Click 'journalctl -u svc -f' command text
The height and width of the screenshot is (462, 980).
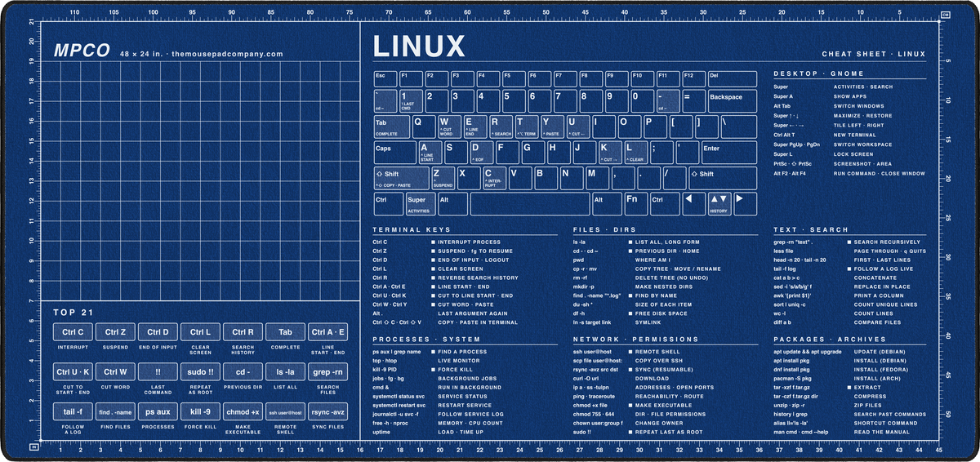(398, 414)
